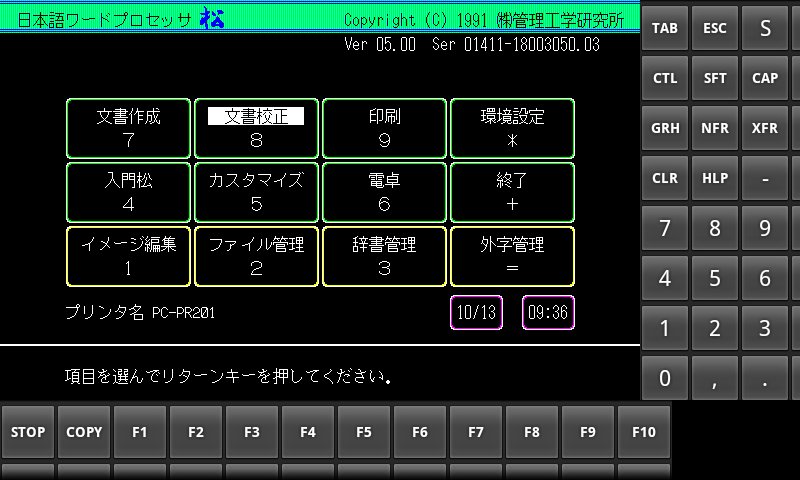
Task: Tap keypad number 4
Action: [665, 278]
